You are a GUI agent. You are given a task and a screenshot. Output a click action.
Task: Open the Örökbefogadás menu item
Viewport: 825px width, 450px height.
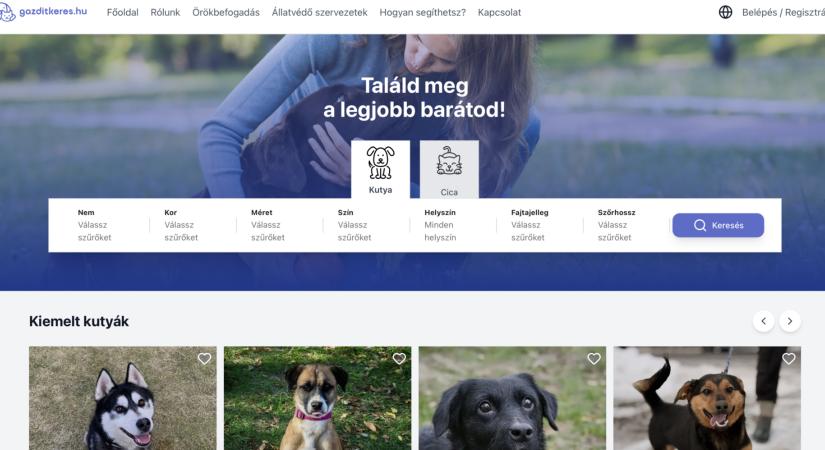[226, 12]
